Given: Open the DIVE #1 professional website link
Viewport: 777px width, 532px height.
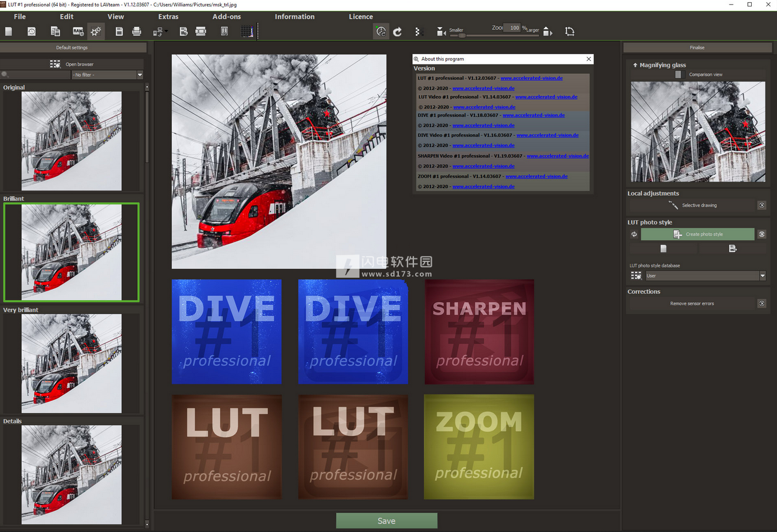Looking at the screenshot, I should tap(534, 115).
